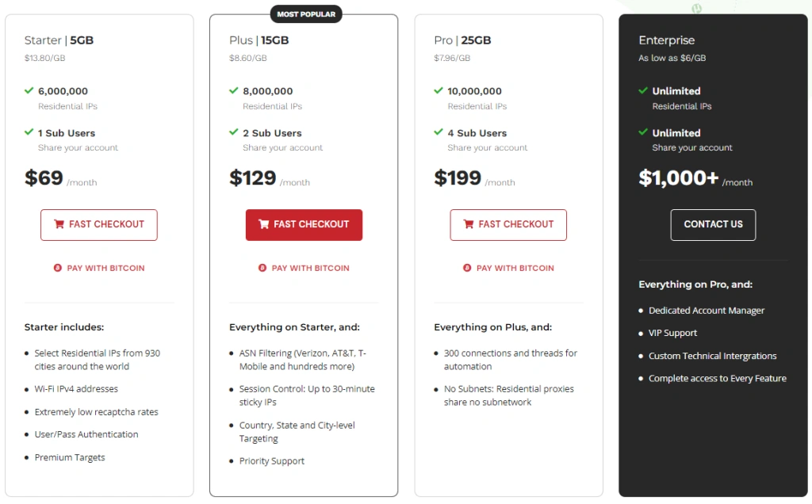The image size is (812, 504).
Task: Click the green checkmark beside Unlimited Residential IPs
Action: [x=644, y=90]
